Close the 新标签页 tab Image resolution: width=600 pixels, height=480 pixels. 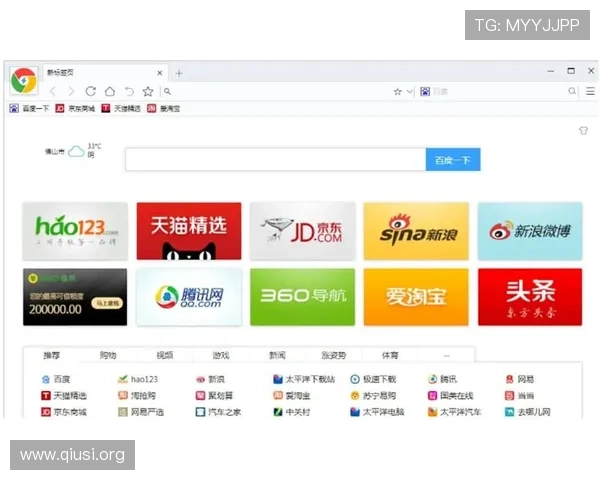pos(160,73)
